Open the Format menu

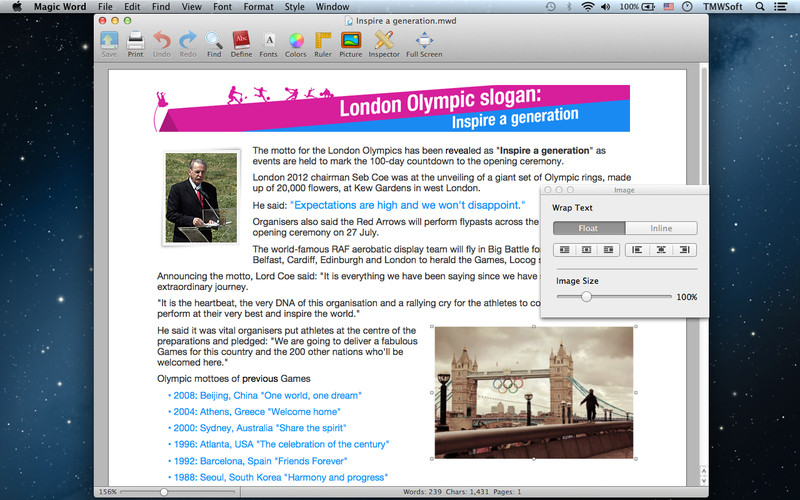tap(258, 7)
